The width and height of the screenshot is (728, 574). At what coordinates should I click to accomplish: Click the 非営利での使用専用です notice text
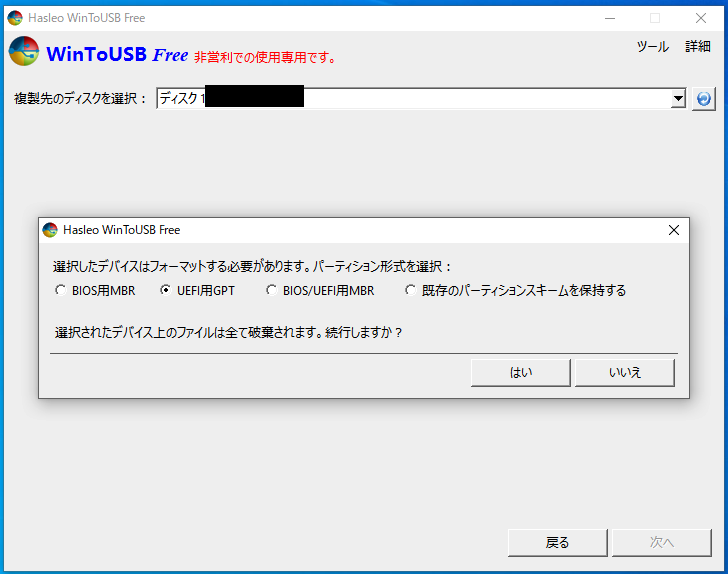point(265,58)
